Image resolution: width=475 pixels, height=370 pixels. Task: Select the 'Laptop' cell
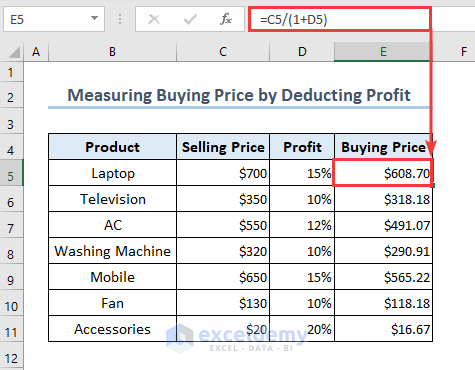click(x=112, y=173)
